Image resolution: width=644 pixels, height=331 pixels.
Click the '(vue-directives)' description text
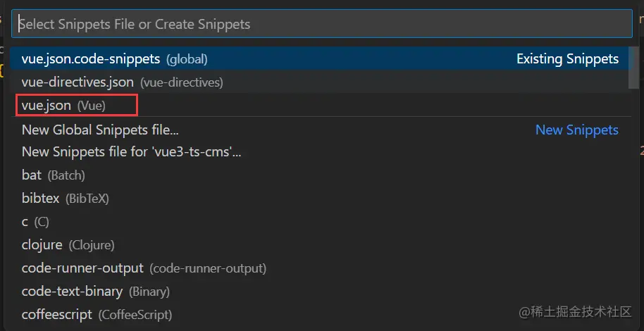(182, 83)
